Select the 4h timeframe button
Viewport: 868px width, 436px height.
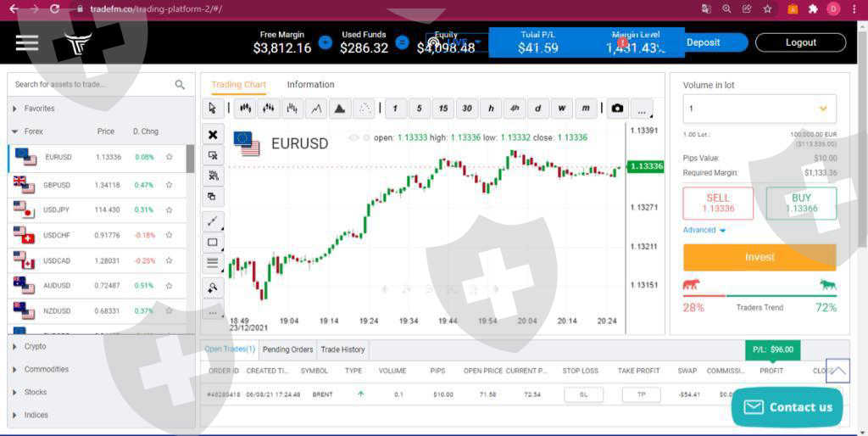click(x=515, y=108)
